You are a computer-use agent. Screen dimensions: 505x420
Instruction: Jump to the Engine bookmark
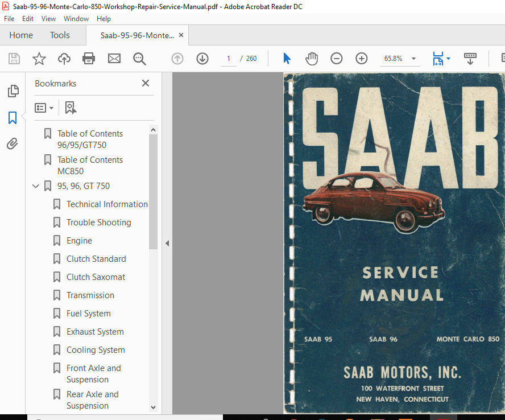(x=79, y=241)
